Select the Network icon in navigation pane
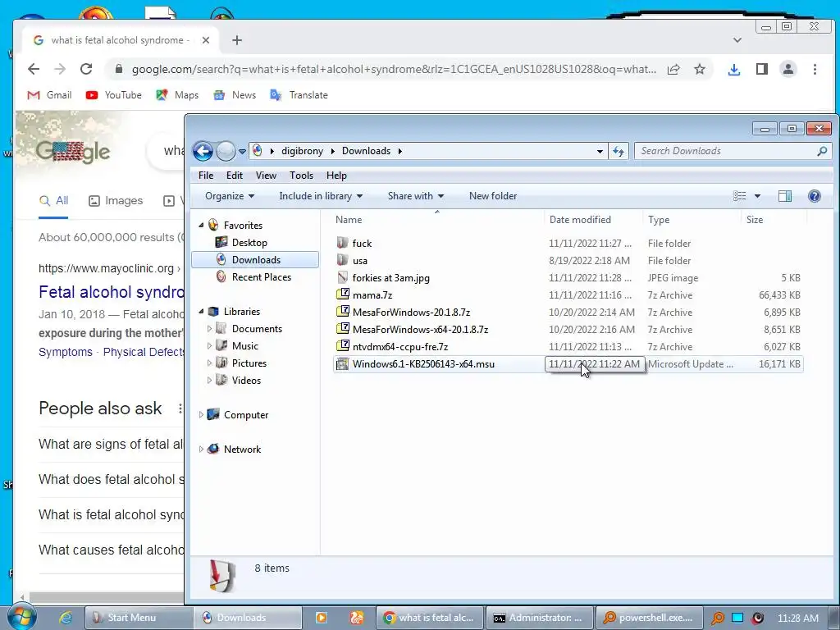 coord(213,449)
